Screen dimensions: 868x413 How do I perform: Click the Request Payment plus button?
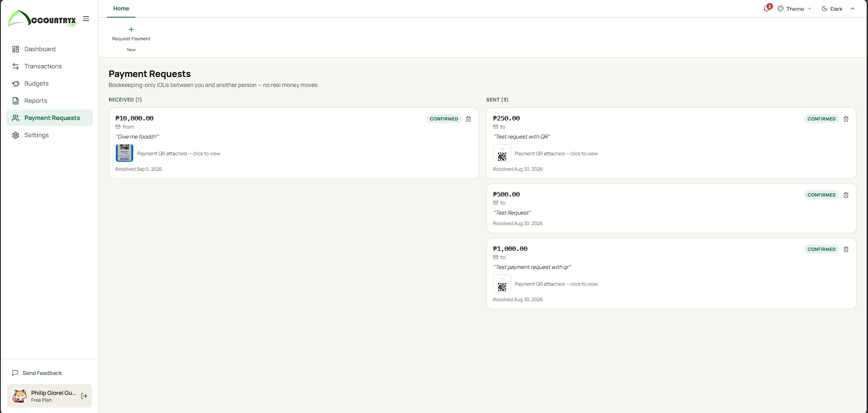(131, 34)
